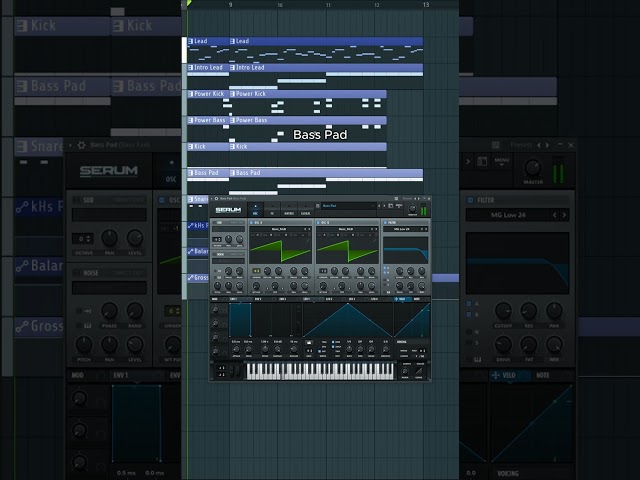Screen dimensions: 640x480
Task: Open the Bass Pad preset name dropdown
Action: (x=349, y=206)
